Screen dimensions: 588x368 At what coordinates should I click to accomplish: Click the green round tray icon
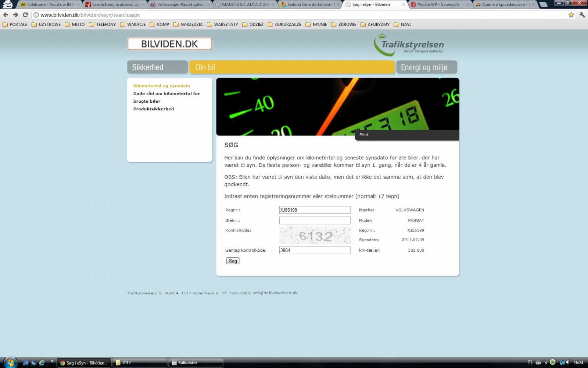[552, 362]
